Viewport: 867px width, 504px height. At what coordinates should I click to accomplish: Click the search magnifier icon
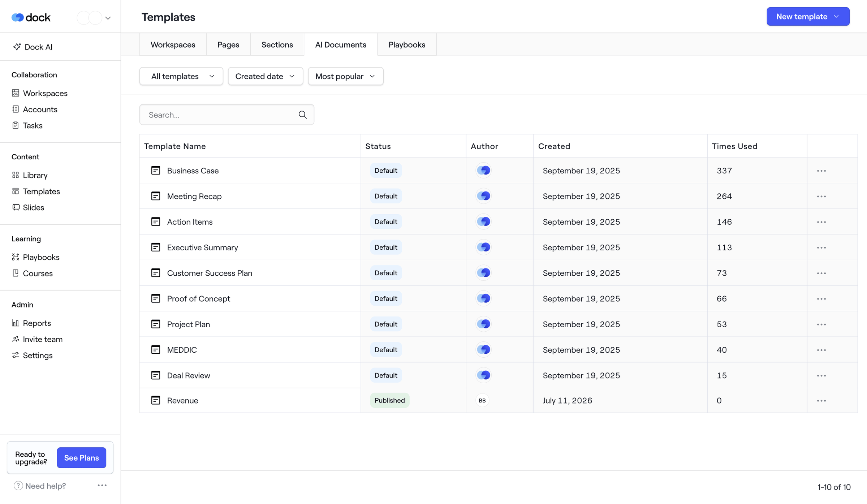click(303, 115)
